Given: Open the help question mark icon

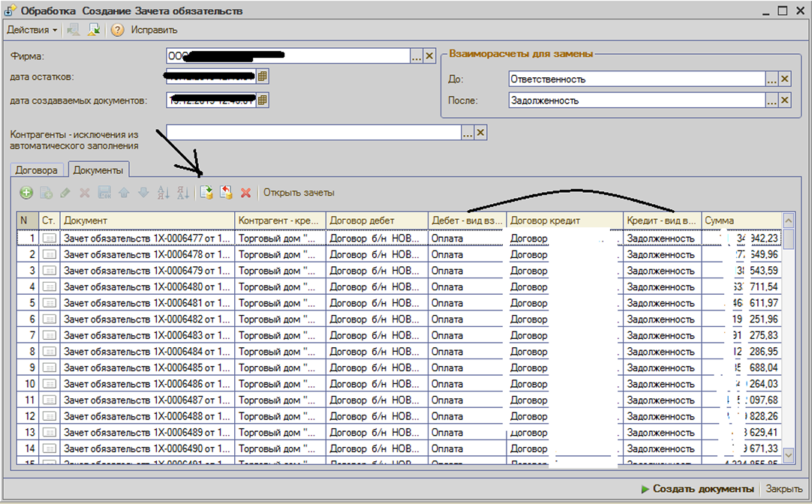Looking at the screenshot, I should [117, 30].
